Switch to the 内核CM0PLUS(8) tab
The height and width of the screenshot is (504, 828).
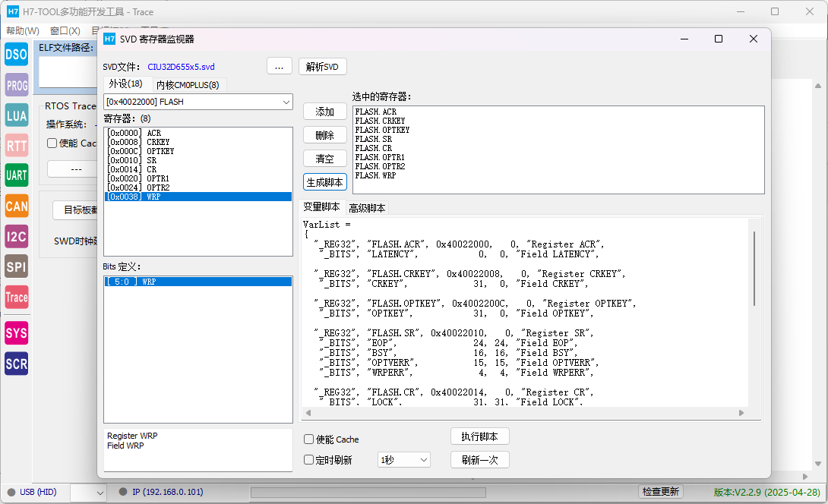(188, 85)
